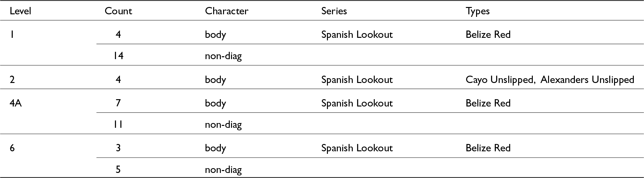Viewport: 644px width, 178px height.
Task: Click the count cell showing 11
Action: pos(118,124)
